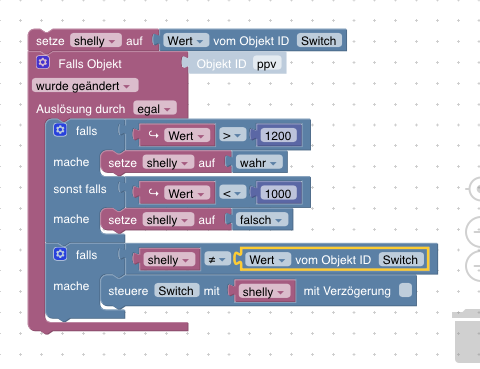480x369 pixels.
Task: Click mache label beside setze shelly auf wahr
Action: coord(71,162)
